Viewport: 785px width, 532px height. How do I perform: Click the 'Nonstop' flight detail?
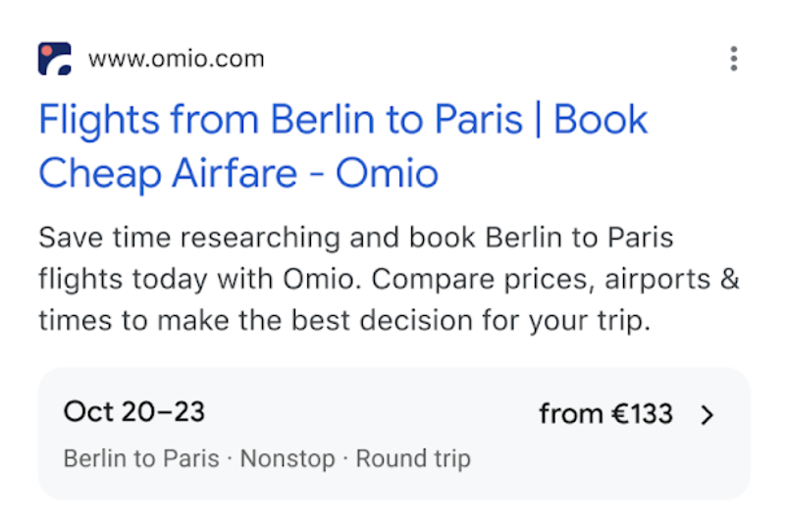pos(288,458)
